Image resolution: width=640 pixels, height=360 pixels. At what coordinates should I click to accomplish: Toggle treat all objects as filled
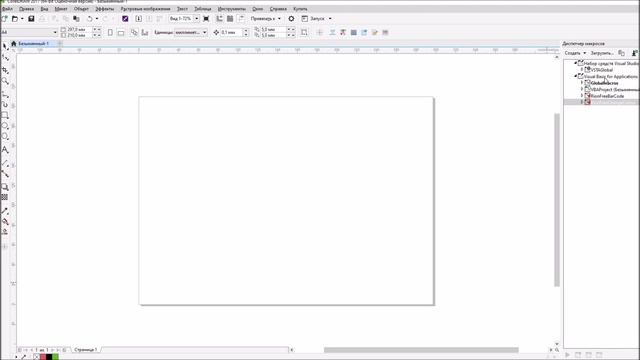point(304,32)
